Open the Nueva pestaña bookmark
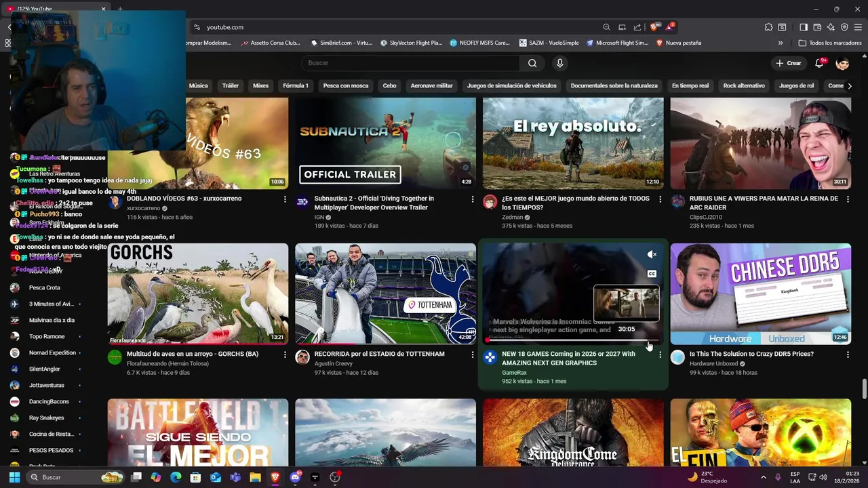Image resolution: width=868 pixels, height=488 pixels. (678, 43)
